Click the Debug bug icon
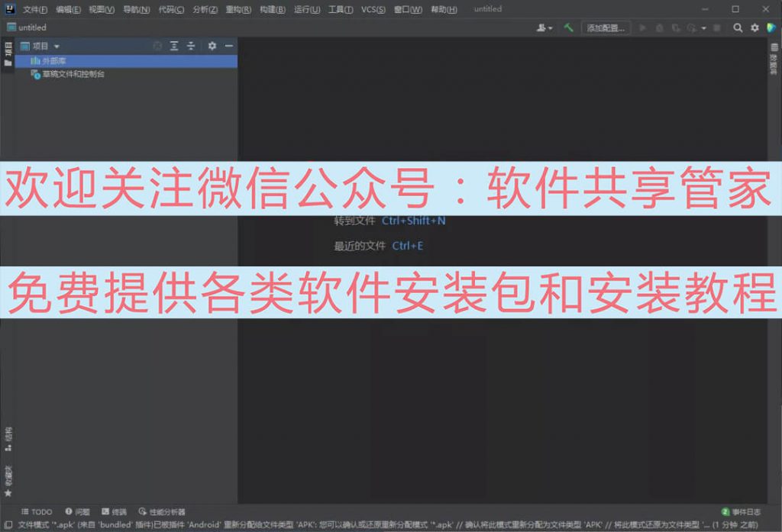This screenshot has width=782, height=532. coord(659,28)
